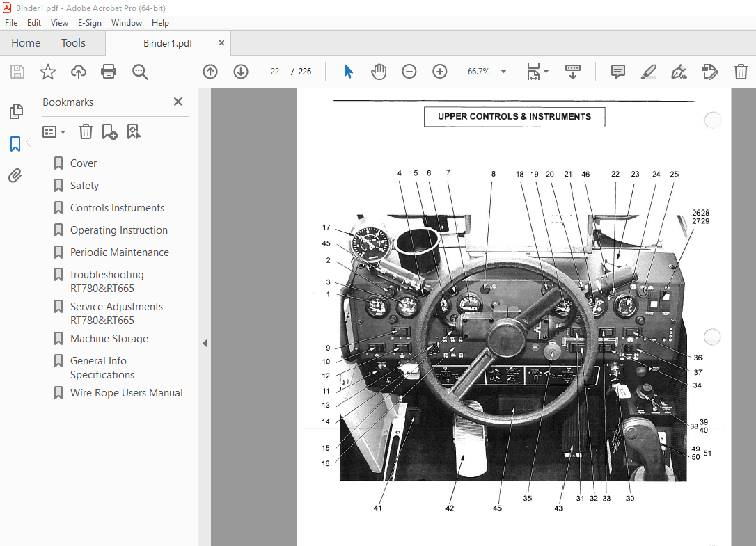Click the Zoom In button
Viewport: 756px width, 546px height.
tap(439, 71)
